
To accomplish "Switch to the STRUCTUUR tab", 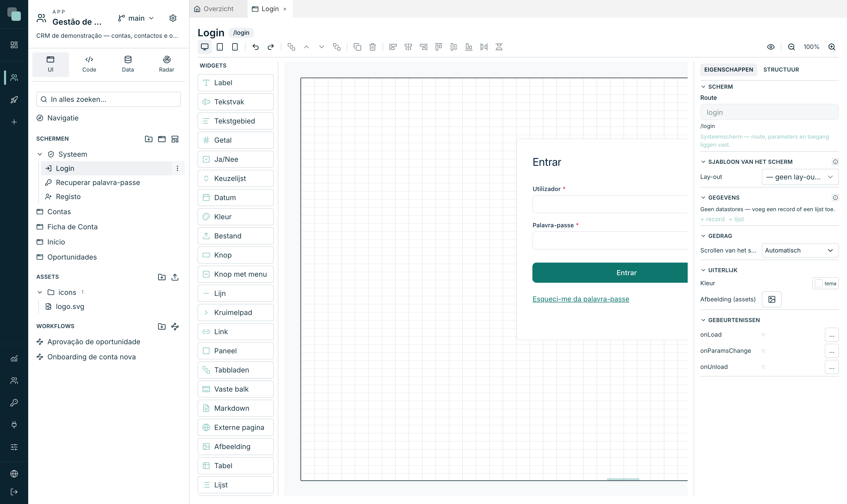I will click(781, 70).
